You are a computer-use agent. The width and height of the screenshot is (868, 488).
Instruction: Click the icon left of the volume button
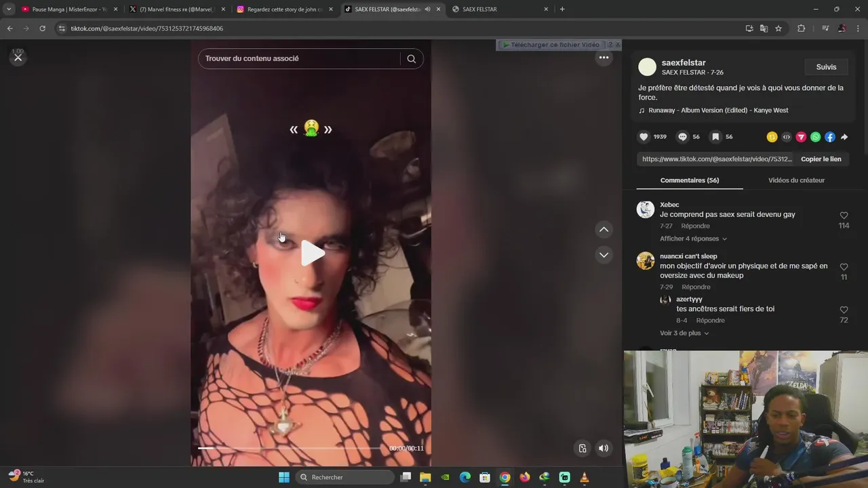[x=582, y=448]
